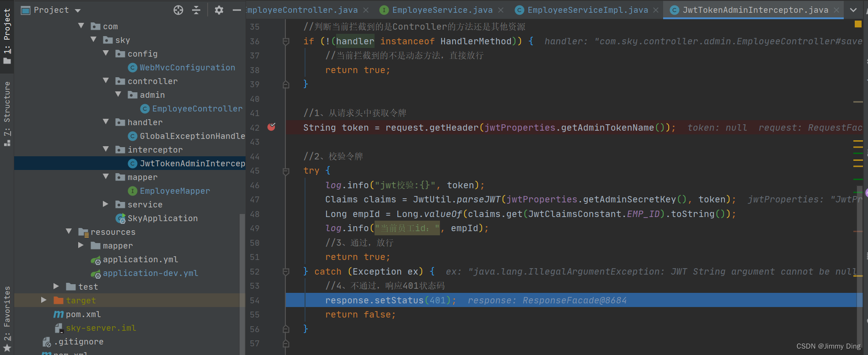
Task: Click the Collapse All icon in Project panel
Action: pos(196,10)
